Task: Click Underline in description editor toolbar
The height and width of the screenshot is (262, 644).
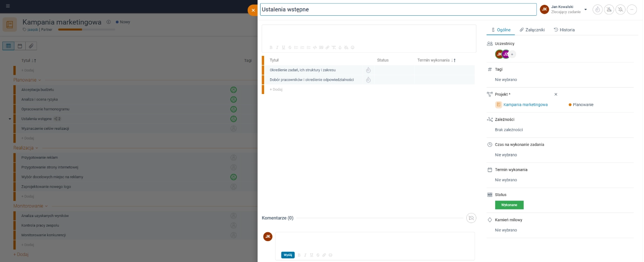Action: [x=283, y=47]
